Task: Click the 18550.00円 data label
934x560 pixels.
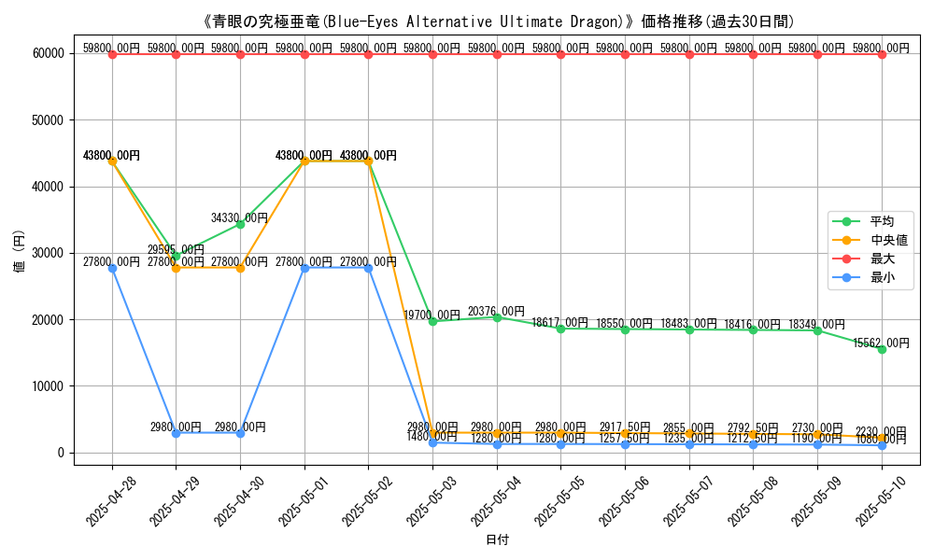Action: pyautogui.click(x=624, y=323)
